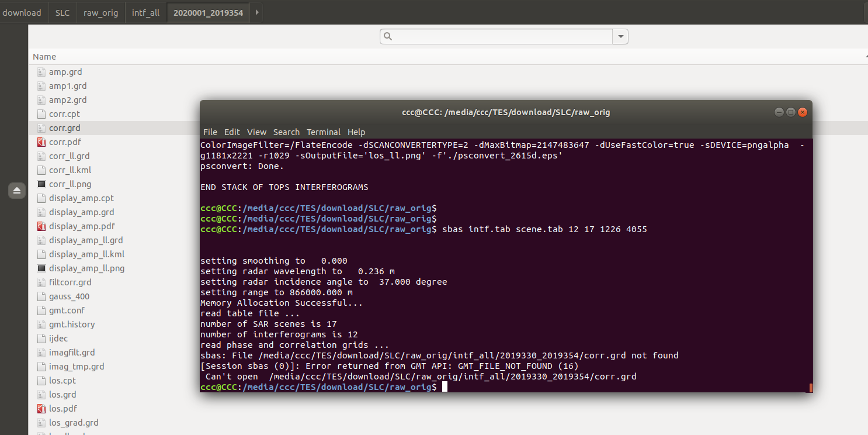The width and height of the screenshot is (868, 435).
Task: Go to the raw_orig path segment
Action: tap(100, 12)
